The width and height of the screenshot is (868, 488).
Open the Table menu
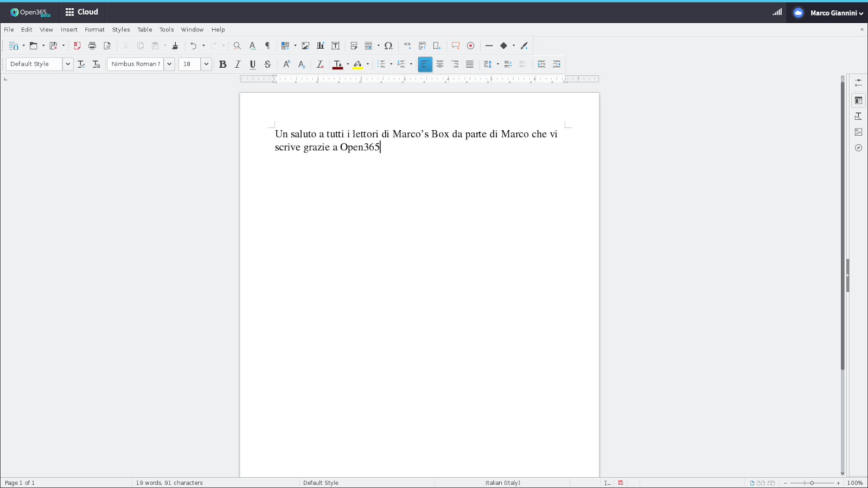click(145, 30)
